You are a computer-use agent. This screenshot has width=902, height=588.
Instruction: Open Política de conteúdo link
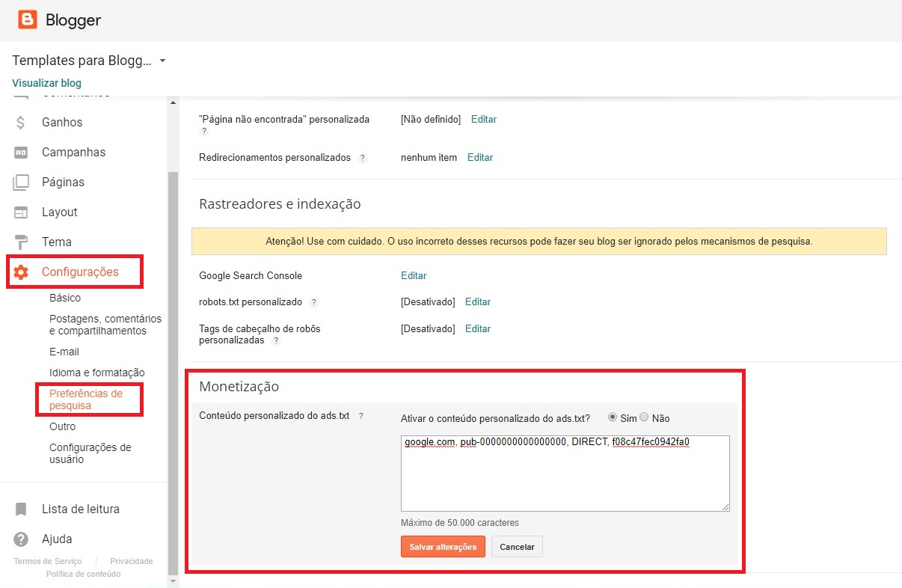(x=83, y=574)
